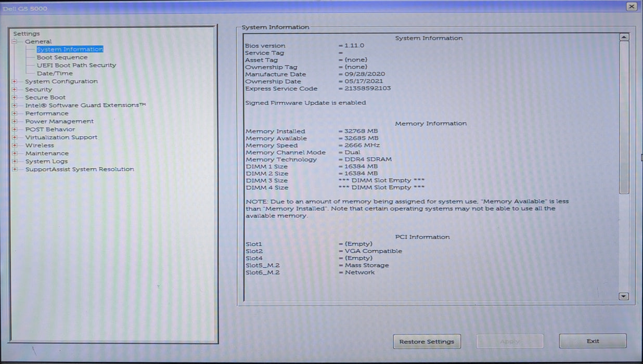Viewport: 643px width, 364px height.
Task: Expand the Performance tree node
Action: pos(15,113)
